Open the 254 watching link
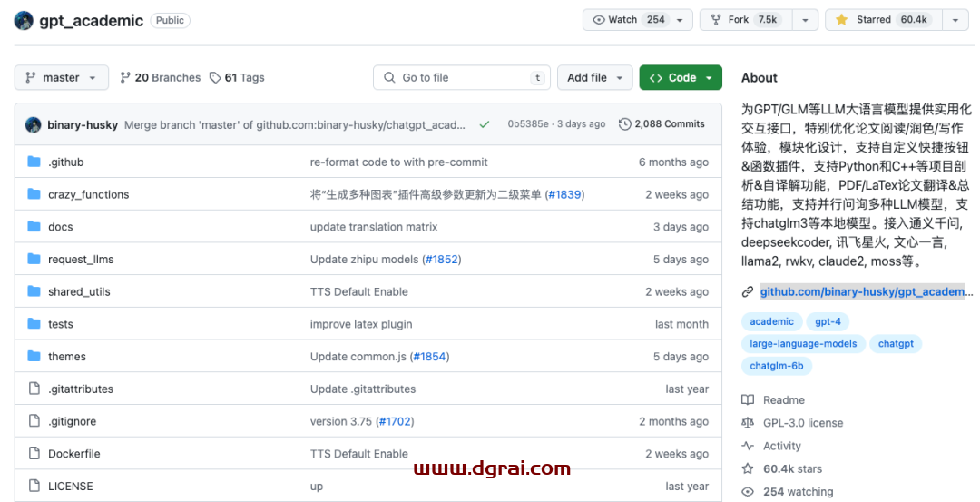Screen dimensions: 980x502 coord(799,492)
